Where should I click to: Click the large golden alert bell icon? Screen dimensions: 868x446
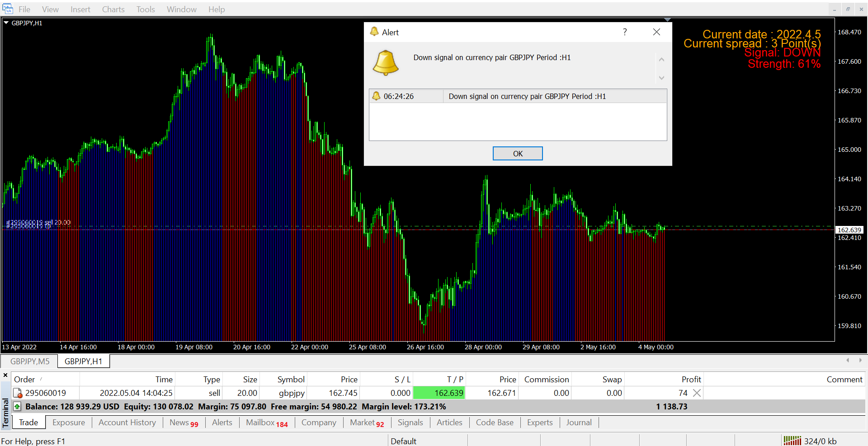click(x=385, y=63)
